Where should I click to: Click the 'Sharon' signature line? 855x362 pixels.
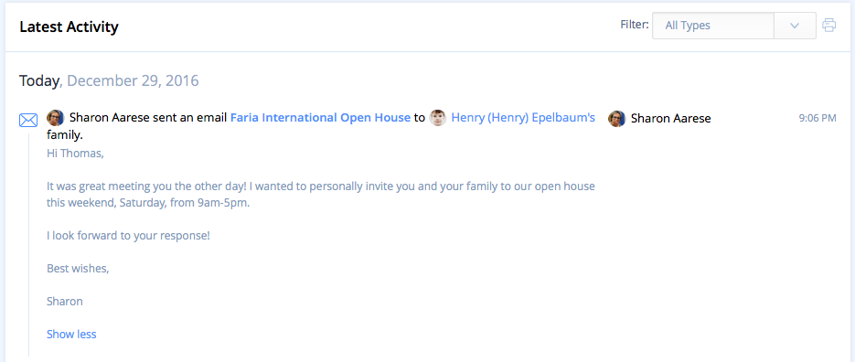(x=65, y=301)
